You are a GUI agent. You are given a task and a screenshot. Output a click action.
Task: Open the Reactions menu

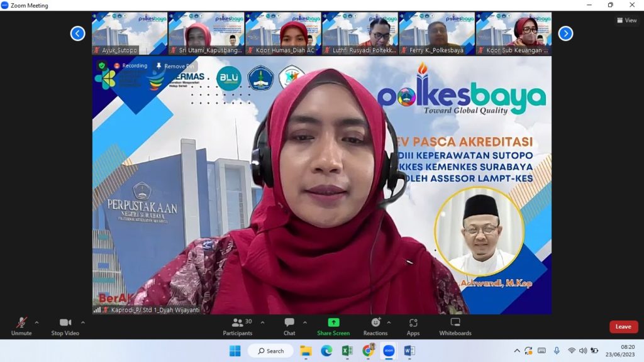[375, 327]
